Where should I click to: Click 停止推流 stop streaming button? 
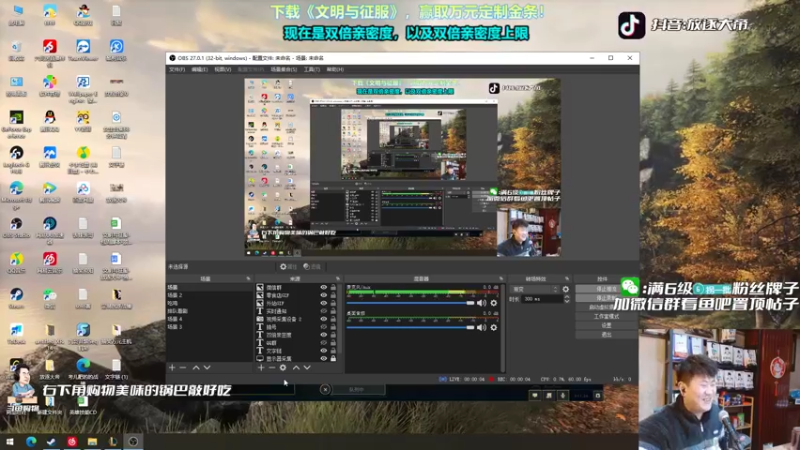coord(606,289)
